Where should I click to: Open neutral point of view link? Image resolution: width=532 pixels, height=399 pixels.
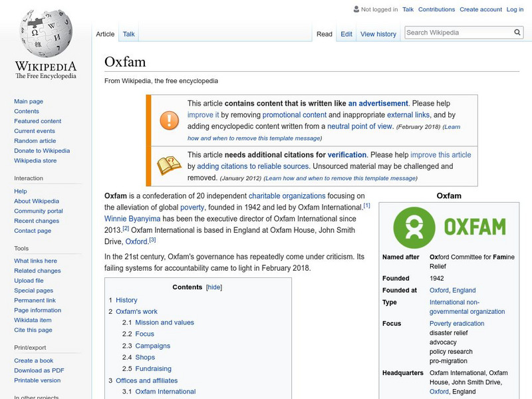pos(360,126)
